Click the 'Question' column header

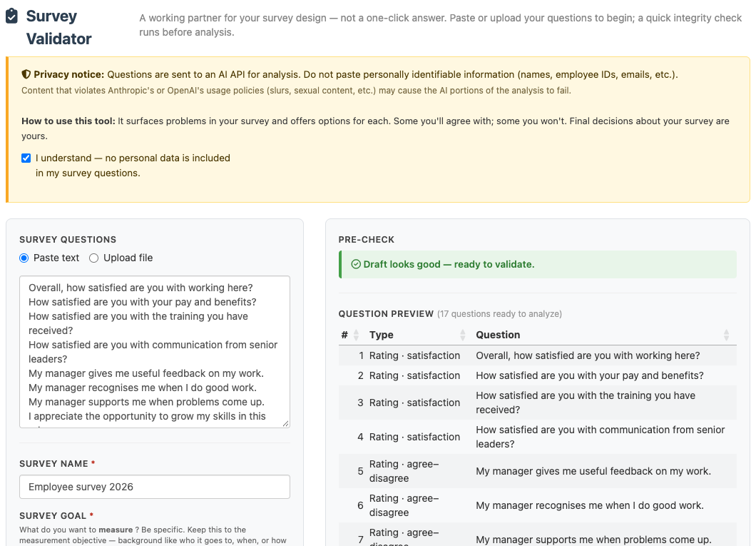point(498,335)
